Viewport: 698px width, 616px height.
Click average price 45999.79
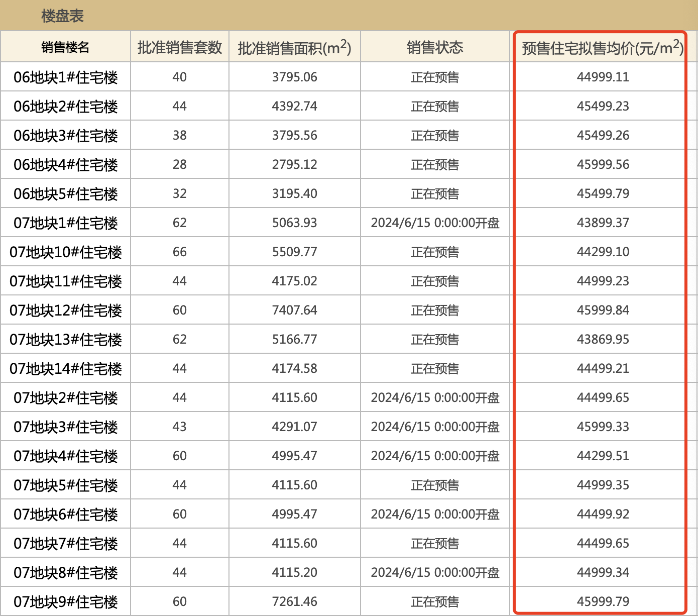[603, 601]
